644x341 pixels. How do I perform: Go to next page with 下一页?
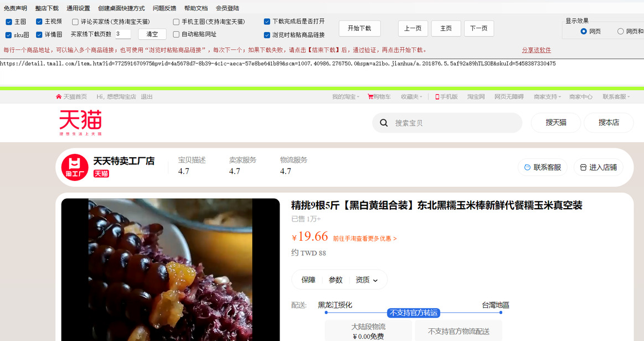tap(479, 28)
